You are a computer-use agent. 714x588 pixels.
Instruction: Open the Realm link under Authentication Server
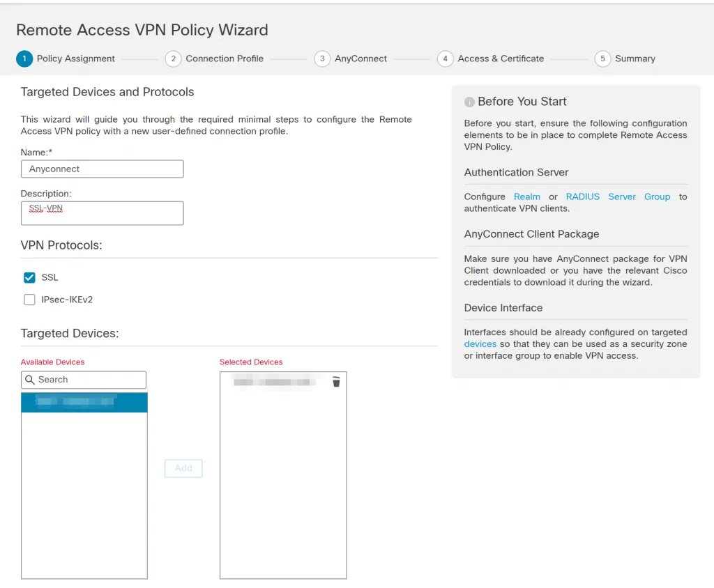527,196
